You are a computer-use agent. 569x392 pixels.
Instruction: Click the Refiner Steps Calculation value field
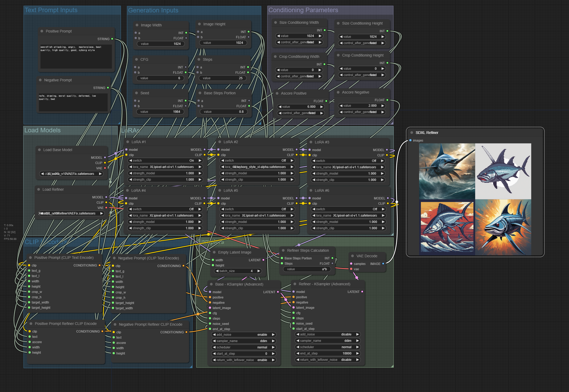coord(307,269)
